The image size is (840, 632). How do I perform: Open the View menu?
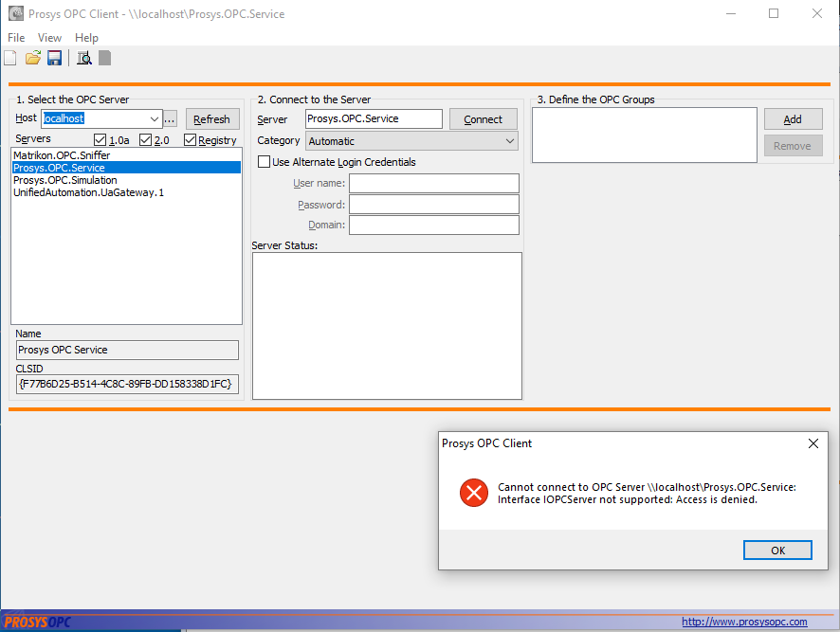pyautogui.click(x=49, y=38)
